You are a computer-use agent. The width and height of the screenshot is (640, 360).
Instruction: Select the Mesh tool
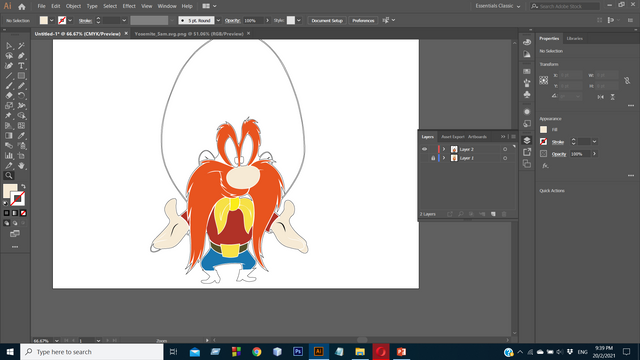(21, 126)
